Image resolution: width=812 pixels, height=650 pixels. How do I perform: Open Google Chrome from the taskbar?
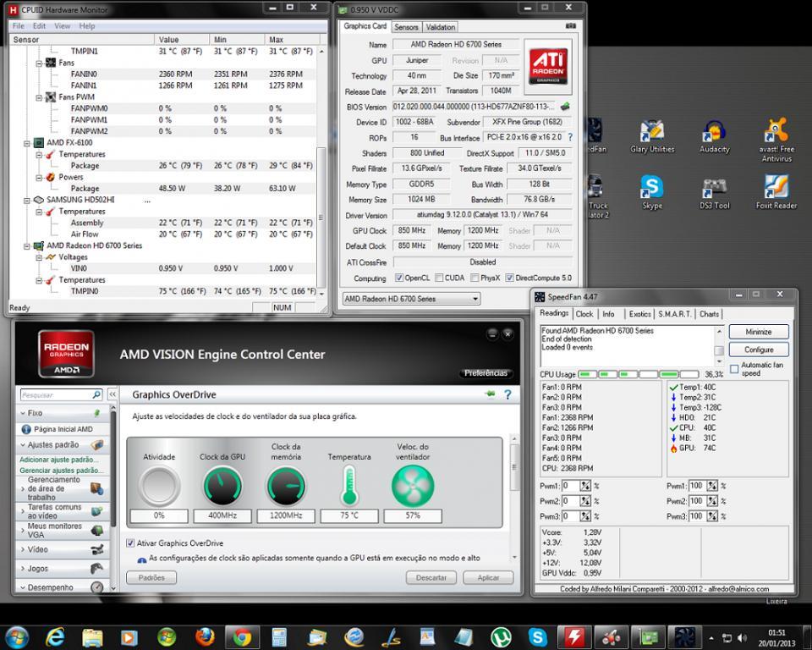[x=242, y=637]
